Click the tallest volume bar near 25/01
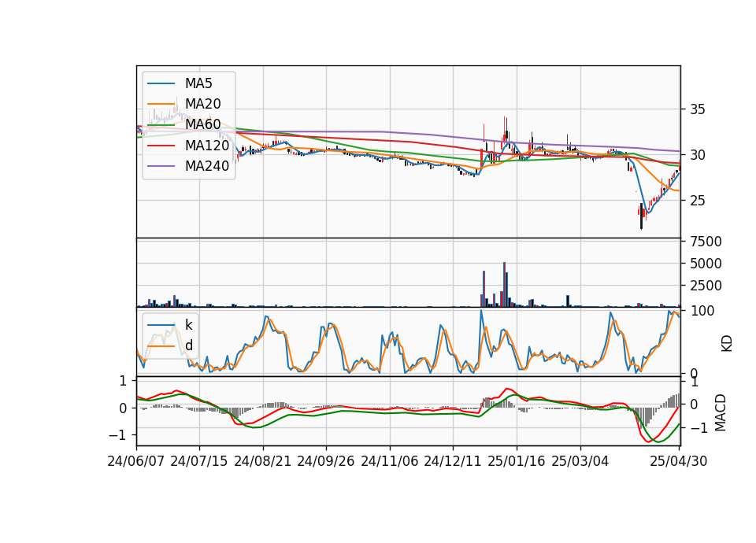The height and width of the screenshot is (543, 756). click(504, 284)
